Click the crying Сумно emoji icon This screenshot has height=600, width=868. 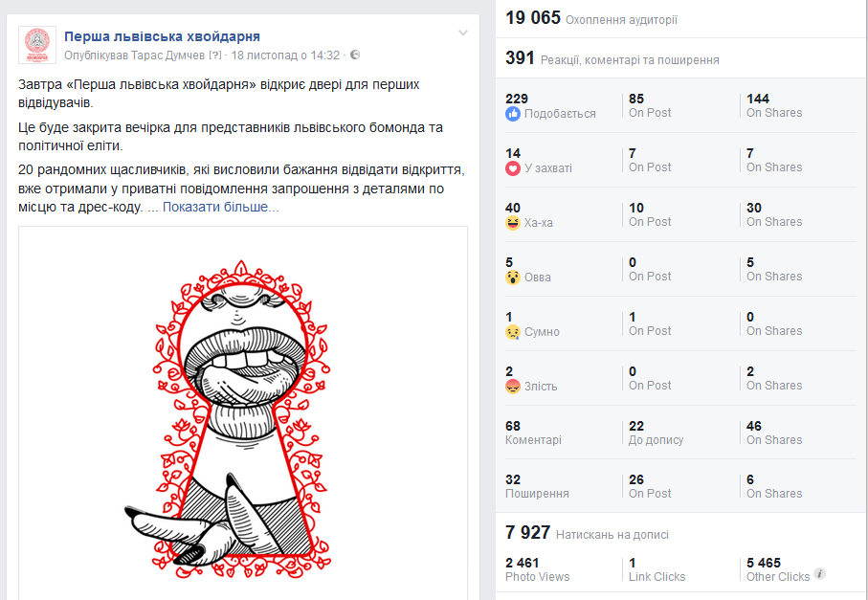513,332
